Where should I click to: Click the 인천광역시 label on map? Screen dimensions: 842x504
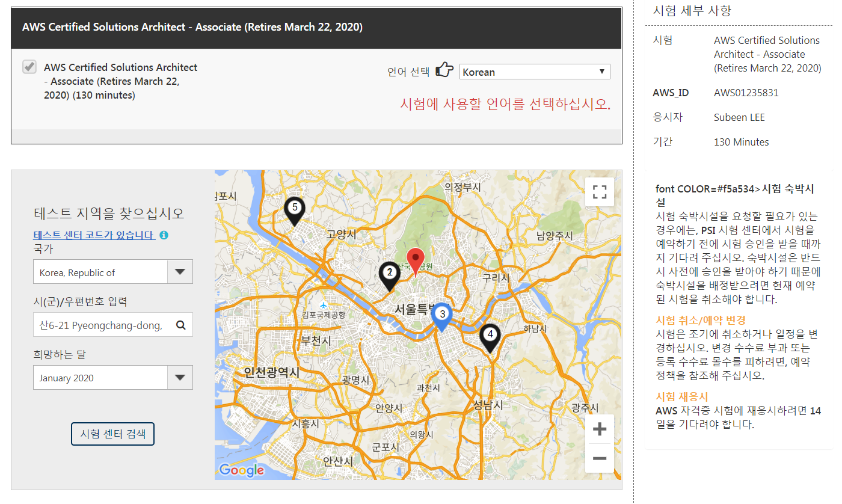pos(271,373)
